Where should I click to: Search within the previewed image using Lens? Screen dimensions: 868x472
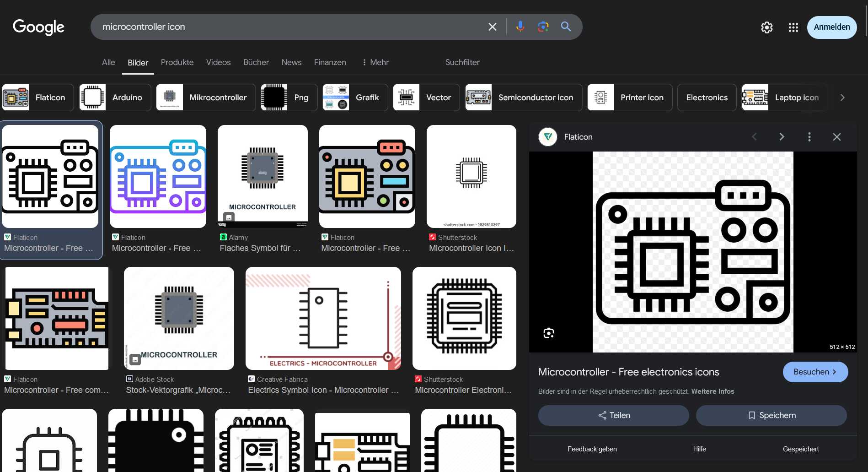[x=548, y=333]
